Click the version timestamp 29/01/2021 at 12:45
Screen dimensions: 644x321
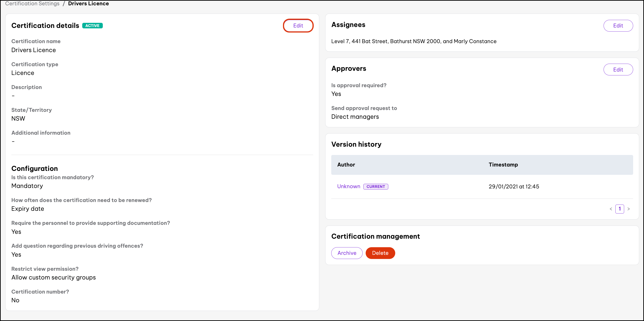(513, 187)
